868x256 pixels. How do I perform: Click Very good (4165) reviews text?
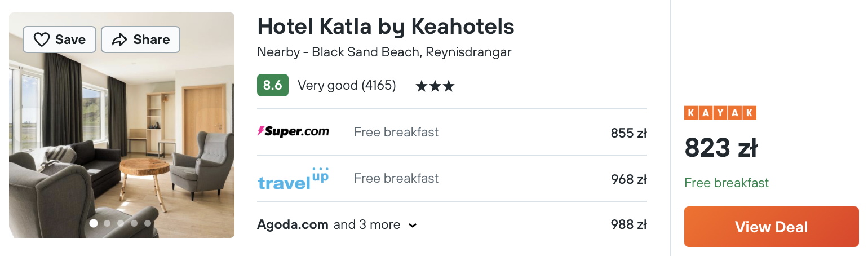tap(347, 85)
